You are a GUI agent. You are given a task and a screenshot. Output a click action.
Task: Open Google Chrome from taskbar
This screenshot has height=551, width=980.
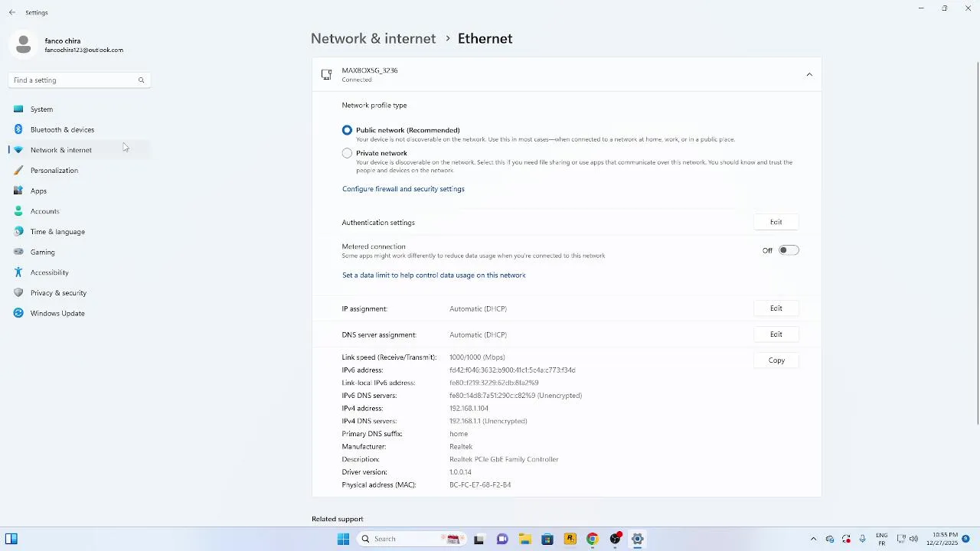click(x=592, y=539)
